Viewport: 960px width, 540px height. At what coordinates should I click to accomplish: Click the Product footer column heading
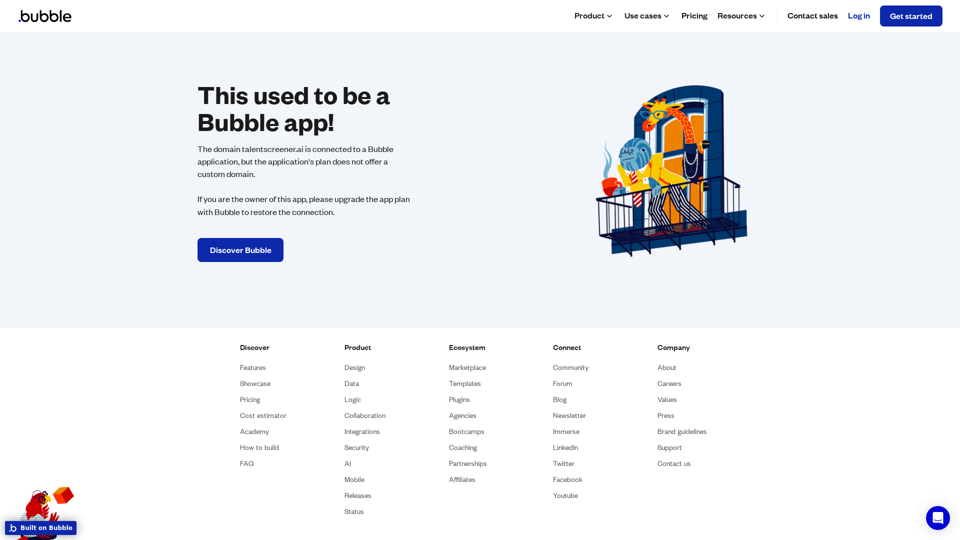point(357,347)
